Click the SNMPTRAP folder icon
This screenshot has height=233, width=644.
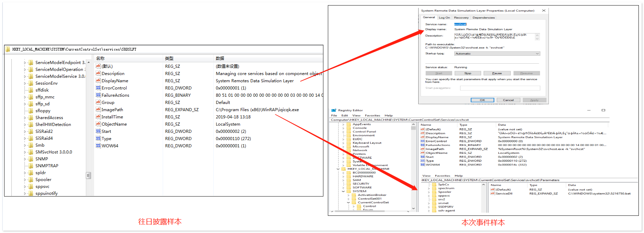tap(31, 166)
